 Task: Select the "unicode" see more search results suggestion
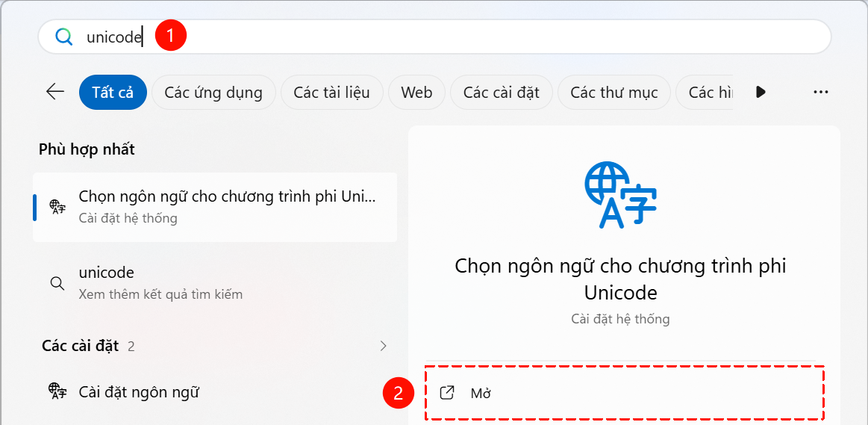(x=160, y=282)
